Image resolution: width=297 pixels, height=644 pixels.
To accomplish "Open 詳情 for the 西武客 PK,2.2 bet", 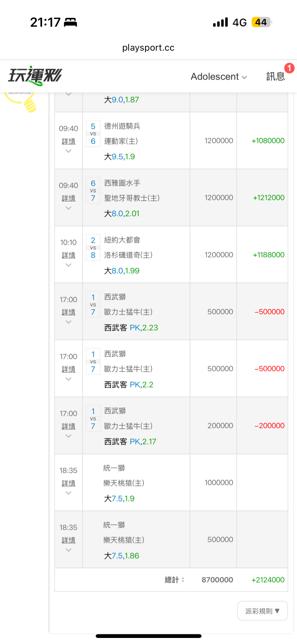I will (68, 369).
